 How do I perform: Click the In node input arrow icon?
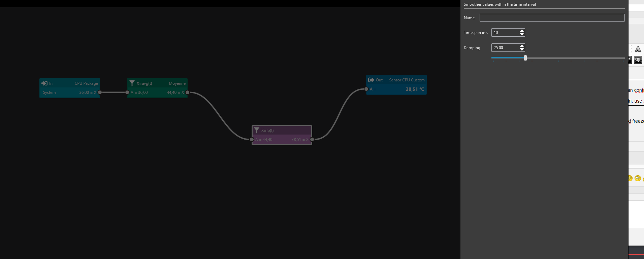44,83
